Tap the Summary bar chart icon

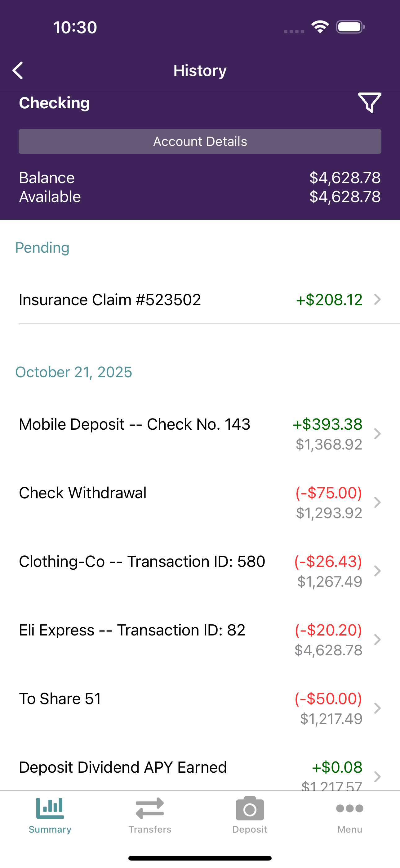(50, 808)
